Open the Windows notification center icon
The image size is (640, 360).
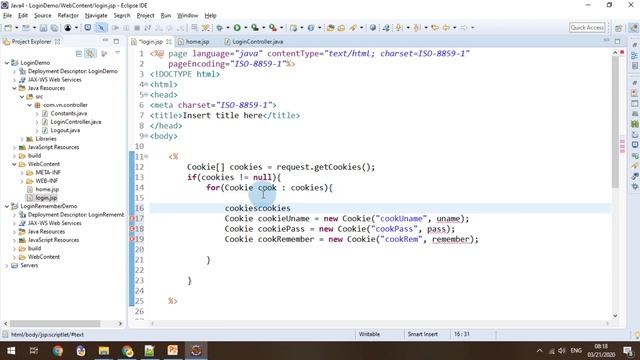(628, 351)
